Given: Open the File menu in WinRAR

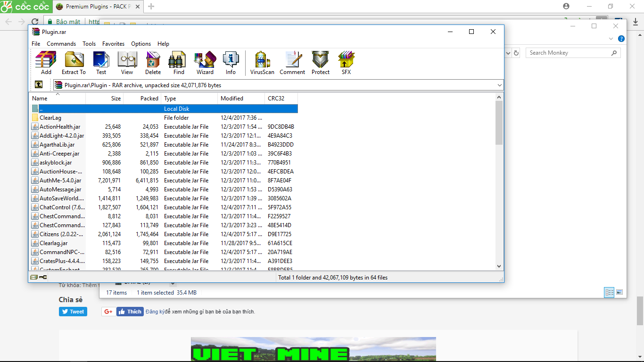Looking at the screenshot, I should coord(36,44).
